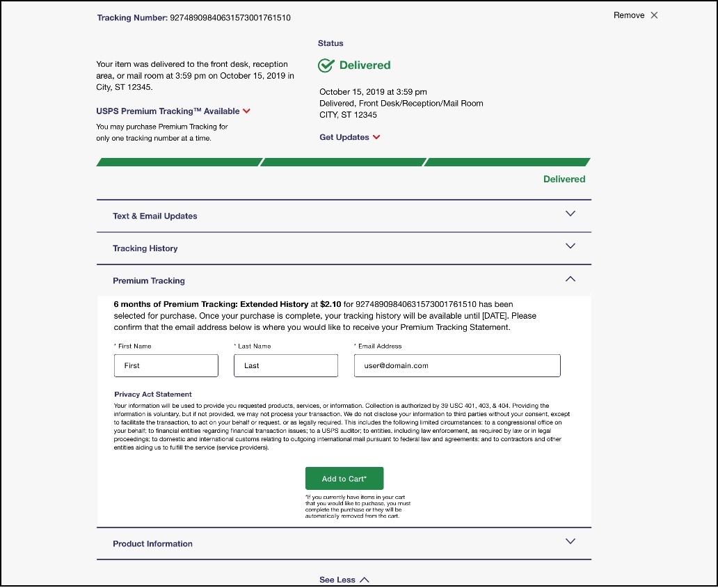Focus the Last Name input field
Screen dimensions: 718x588
pos(286,365)
